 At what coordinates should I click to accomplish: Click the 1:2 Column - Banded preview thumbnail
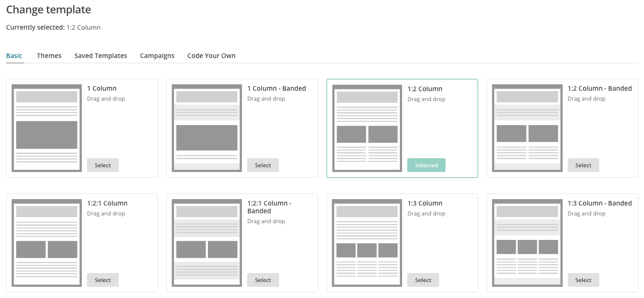point(527,128)
